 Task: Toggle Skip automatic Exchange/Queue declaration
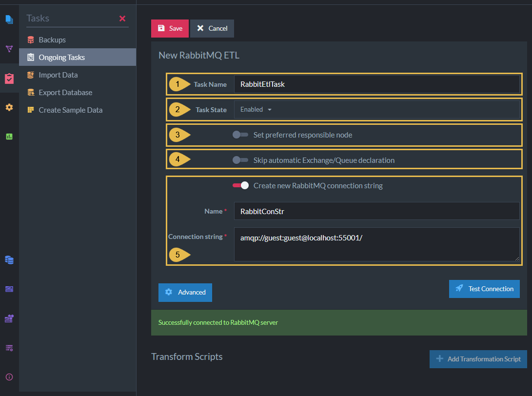240,160
